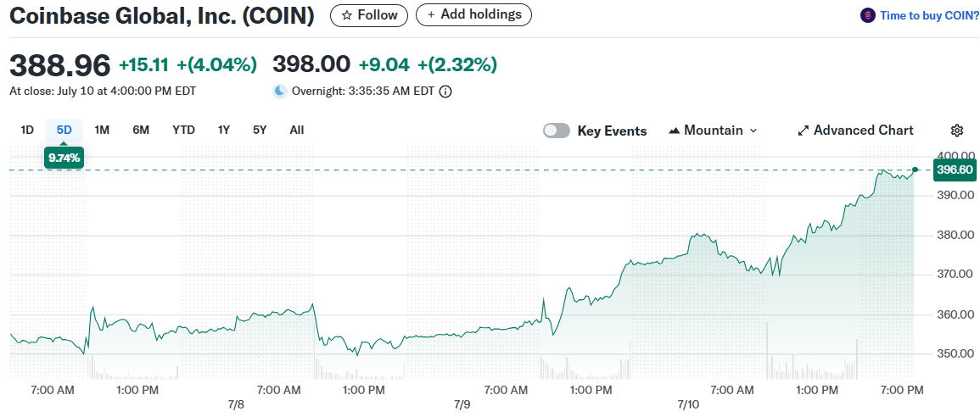980x417 pixels.
Task: Click the 390.00 price axis label
Action: tap(955, 196)
